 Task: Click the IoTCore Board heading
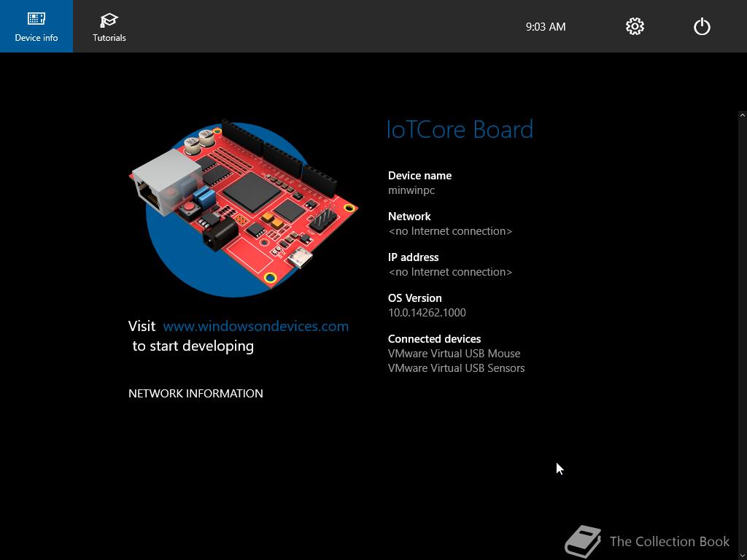click(460, 130)
